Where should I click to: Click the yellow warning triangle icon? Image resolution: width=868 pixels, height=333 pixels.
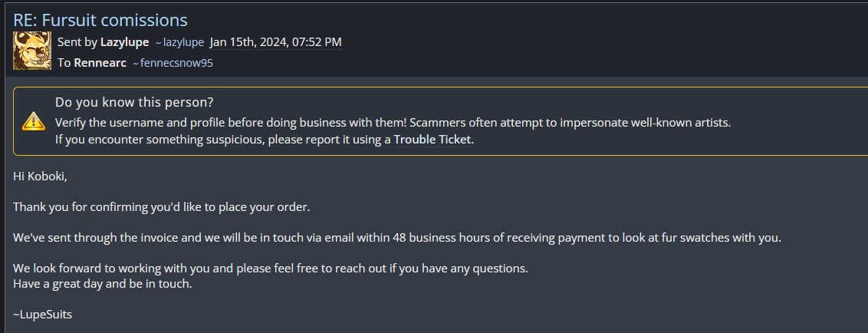pos(34,120)
